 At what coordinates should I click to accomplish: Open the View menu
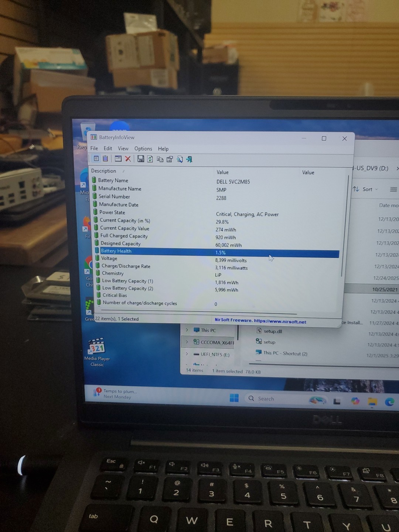coord(123,149)
